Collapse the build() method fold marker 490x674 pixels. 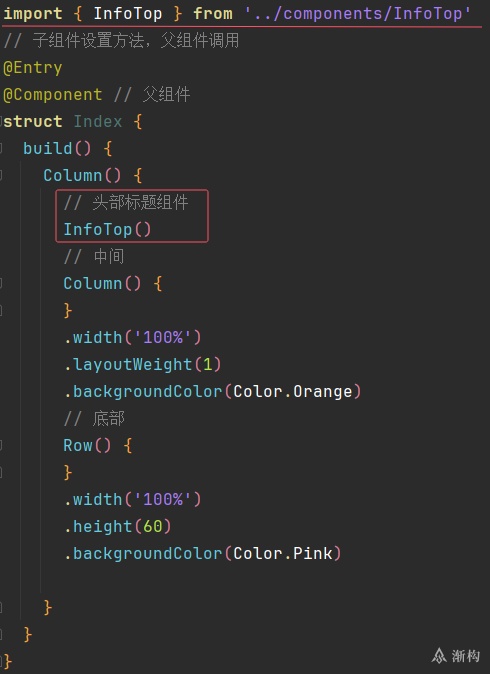1,149
